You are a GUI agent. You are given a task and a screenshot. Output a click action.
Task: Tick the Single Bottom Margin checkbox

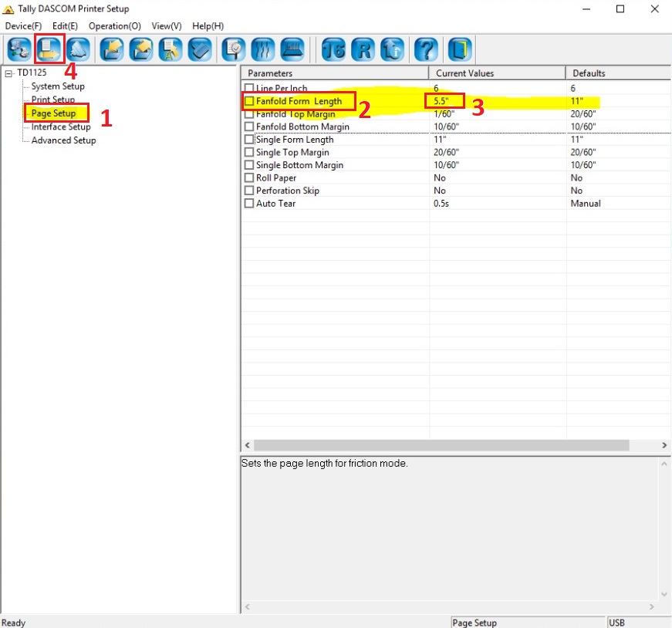coord(249,165)
